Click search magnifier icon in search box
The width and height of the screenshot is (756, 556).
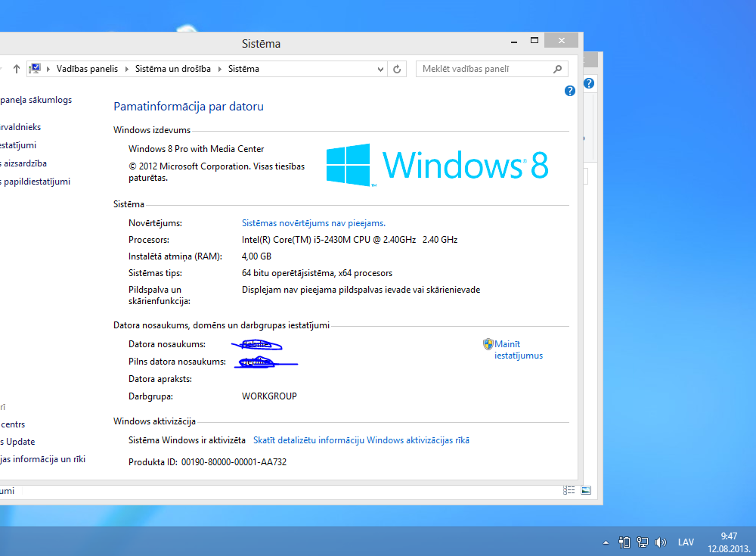[x=558, y=69]
